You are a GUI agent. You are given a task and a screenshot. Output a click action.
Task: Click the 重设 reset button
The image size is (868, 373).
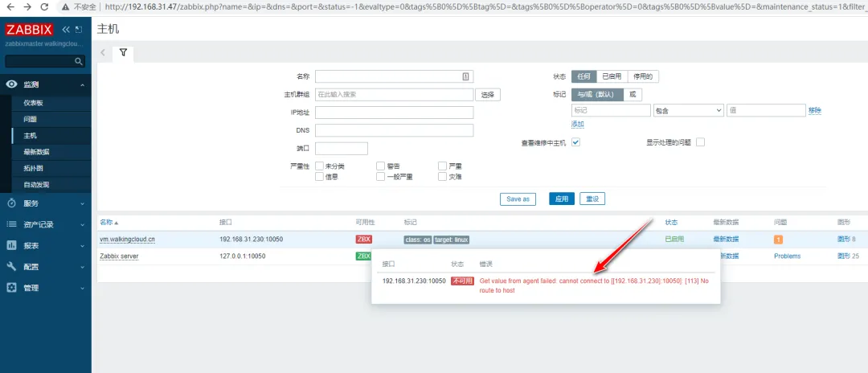(592, 199)
